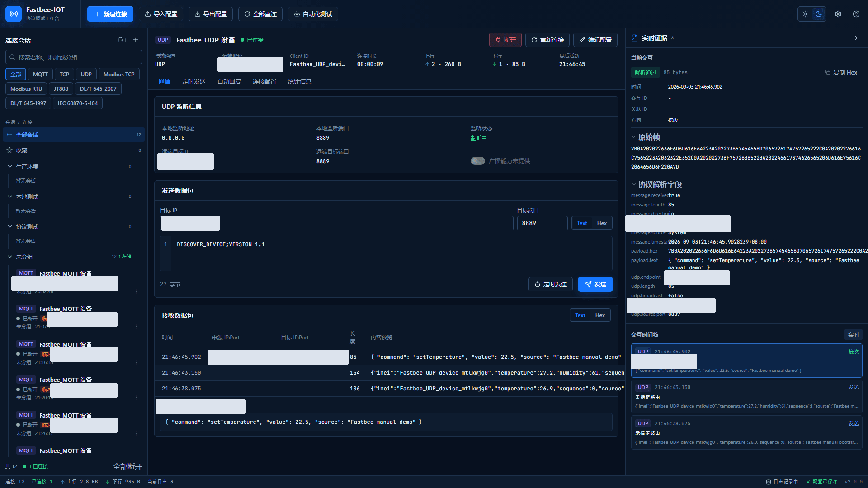Open help question mark icon
The image size is (868, 488).
[x=856, y=14]
